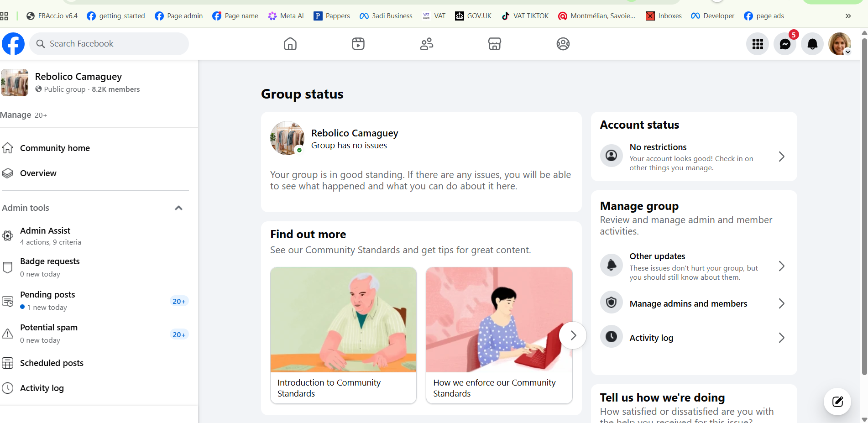Screen dimensions: 868x423
Task: Click the Other updates bell icon
Action: pyautogui.click(x=612, y=265)
